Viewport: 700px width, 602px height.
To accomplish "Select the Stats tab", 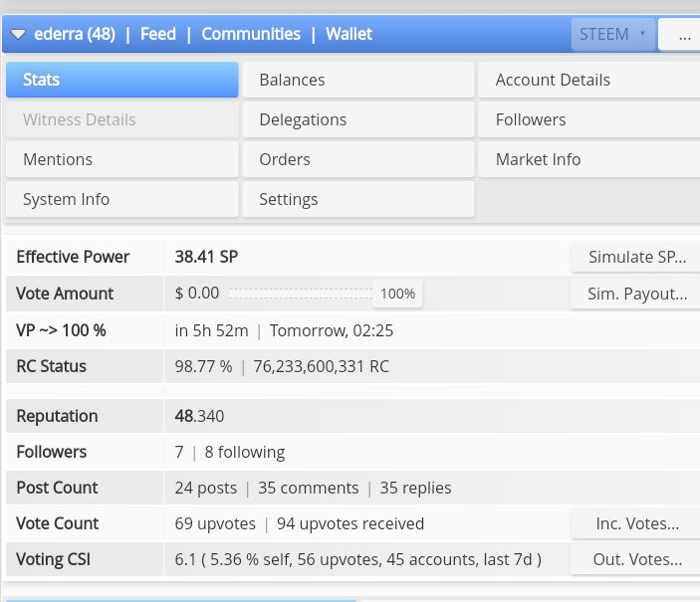I will pos(122,80).
